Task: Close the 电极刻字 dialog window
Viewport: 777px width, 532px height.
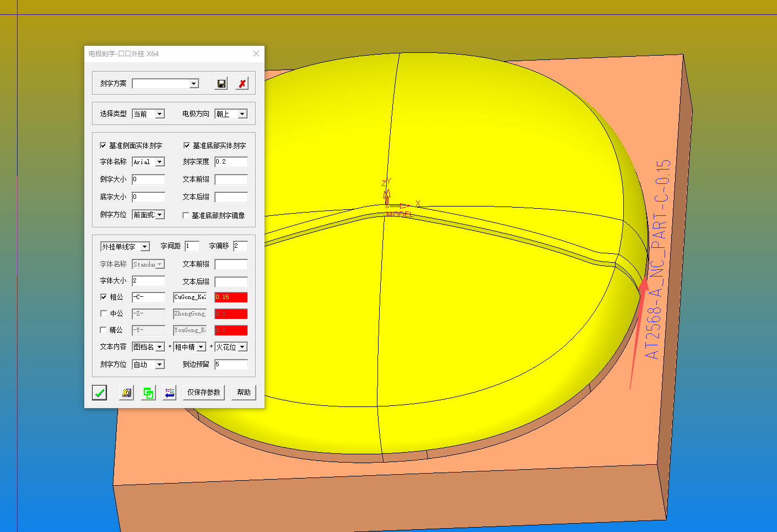Action: click(256, 53)
